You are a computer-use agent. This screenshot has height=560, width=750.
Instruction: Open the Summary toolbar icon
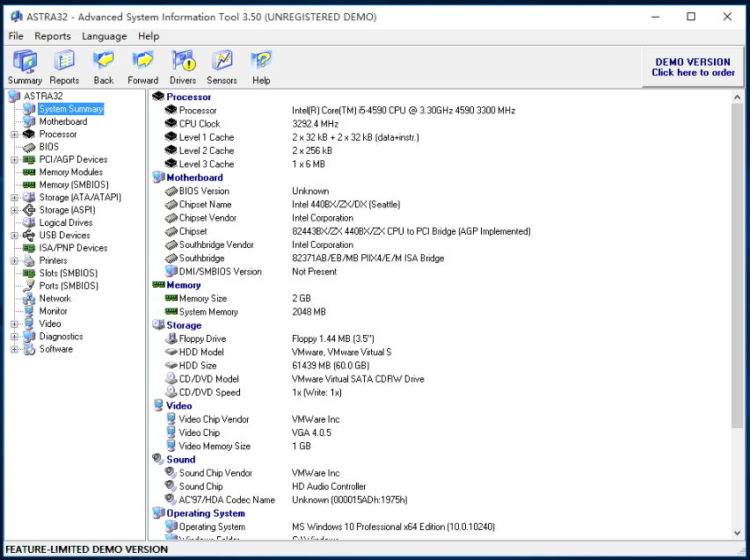[x=25, y=62]
